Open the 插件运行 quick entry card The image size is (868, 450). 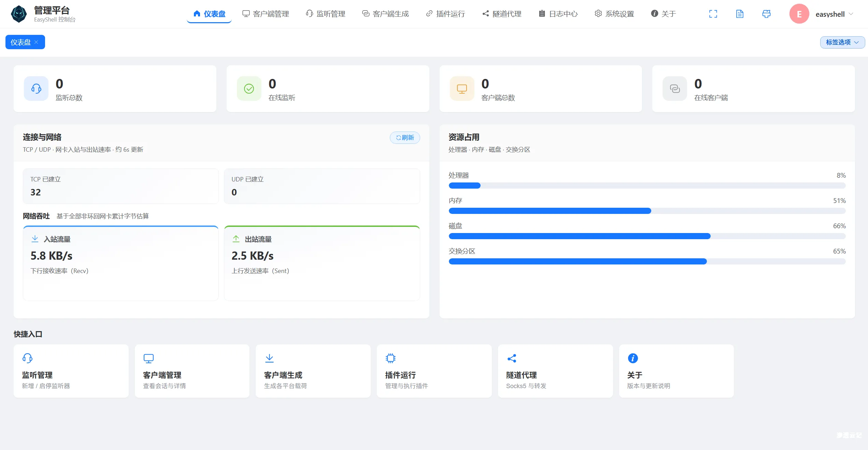pyautogui.click(x=434, y=371)
